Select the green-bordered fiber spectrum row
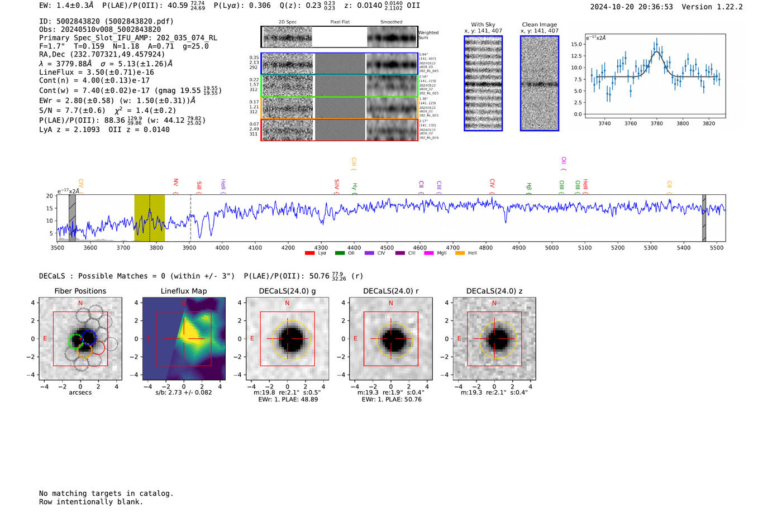 tap(340, 86)
